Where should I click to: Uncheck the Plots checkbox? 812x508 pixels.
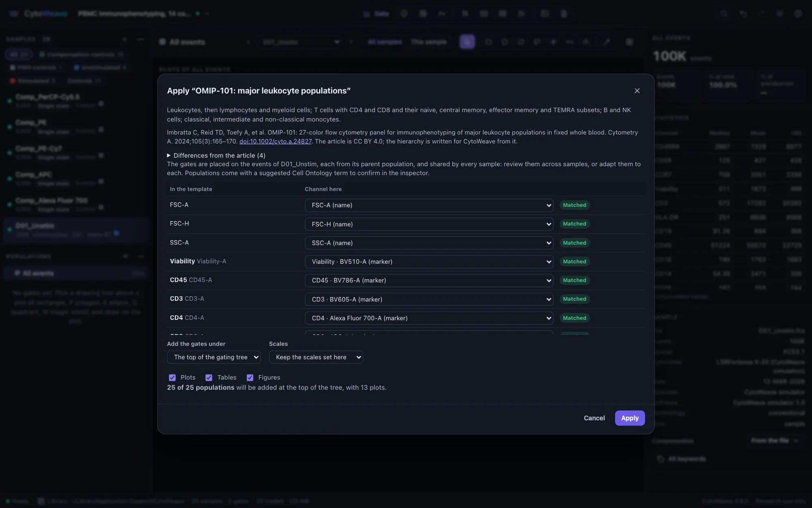pos(172,378)
